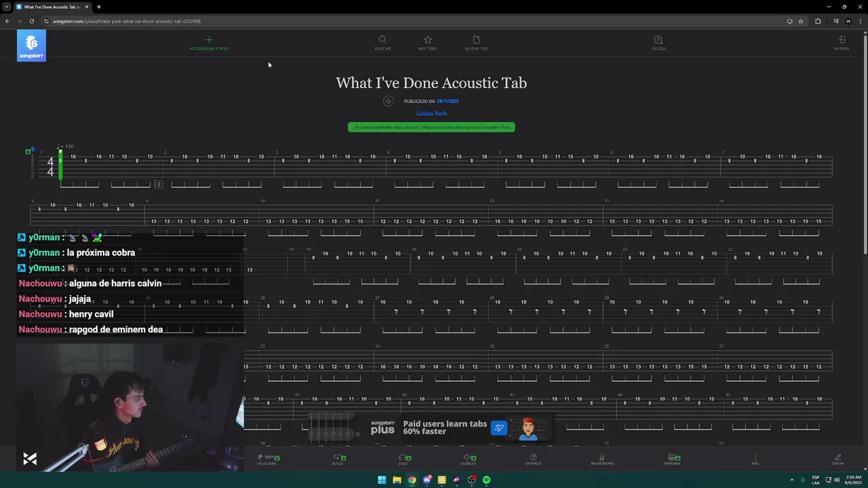Open the Songsterr home logo
This screenshot has width=868, height=488.
(x=31, y=45)
